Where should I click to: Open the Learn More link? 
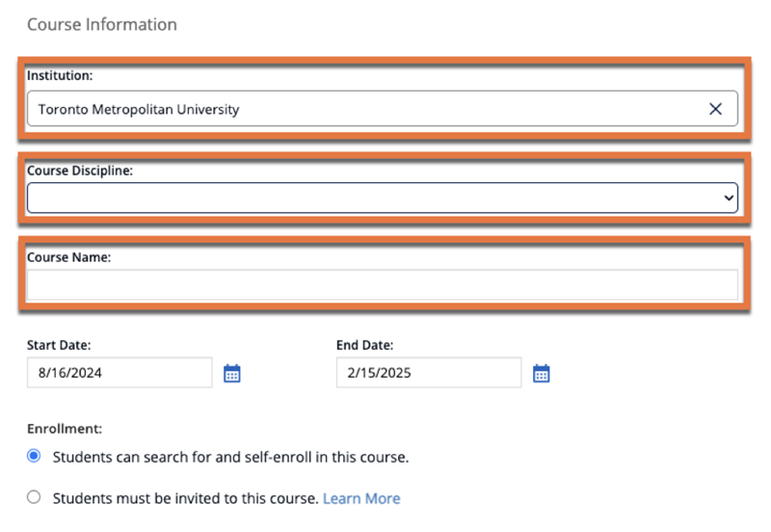pyautogui.click(x=361, y=498)
